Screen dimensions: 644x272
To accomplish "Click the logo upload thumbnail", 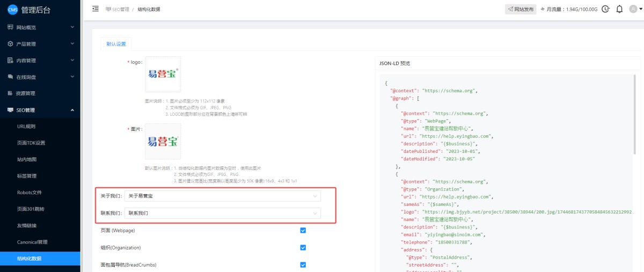I will [163, 74].
